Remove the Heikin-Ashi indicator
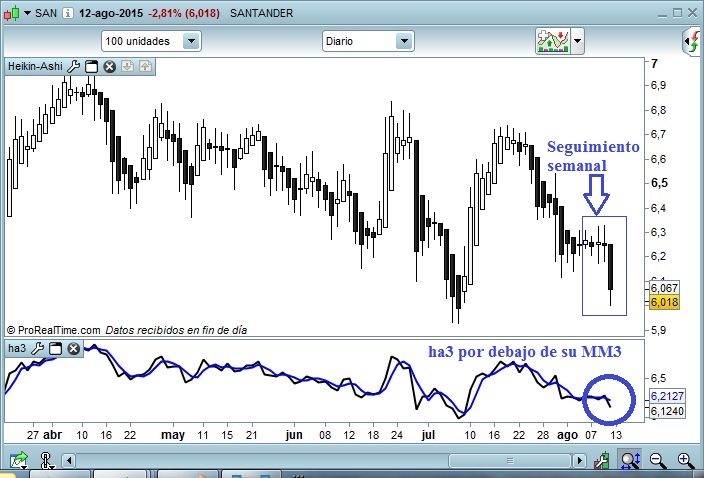 (x=110, y=66)
